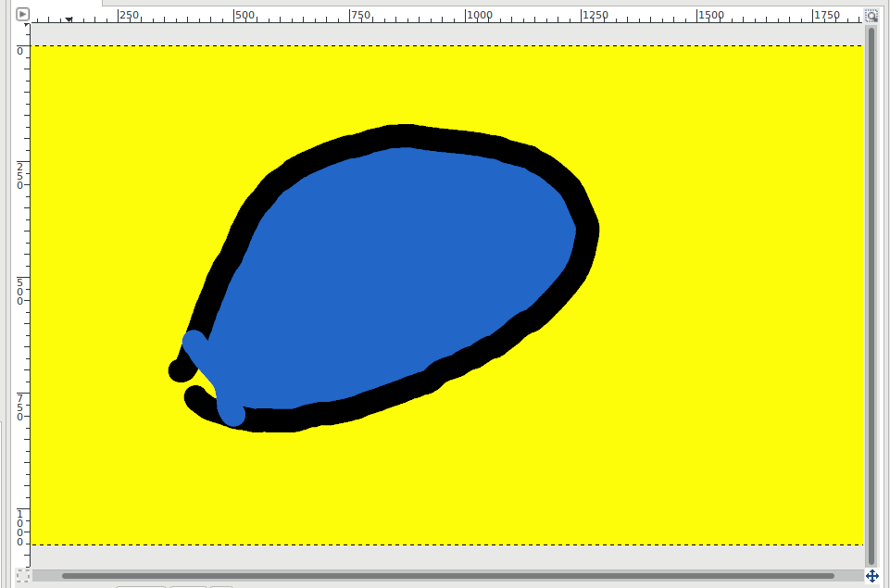Click the 250 mark on vertical ruler
This screenshot has height=588, width=890.
click(19, 176)
